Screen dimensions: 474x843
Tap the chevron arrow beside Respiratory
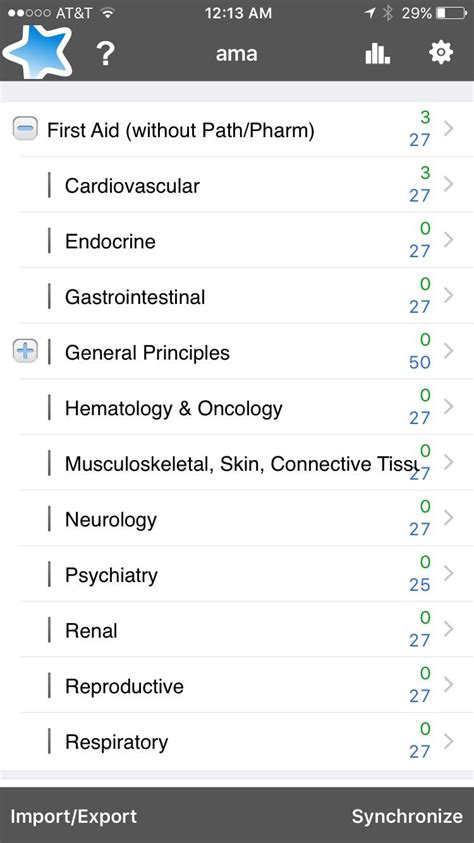[x=449, y=741]
